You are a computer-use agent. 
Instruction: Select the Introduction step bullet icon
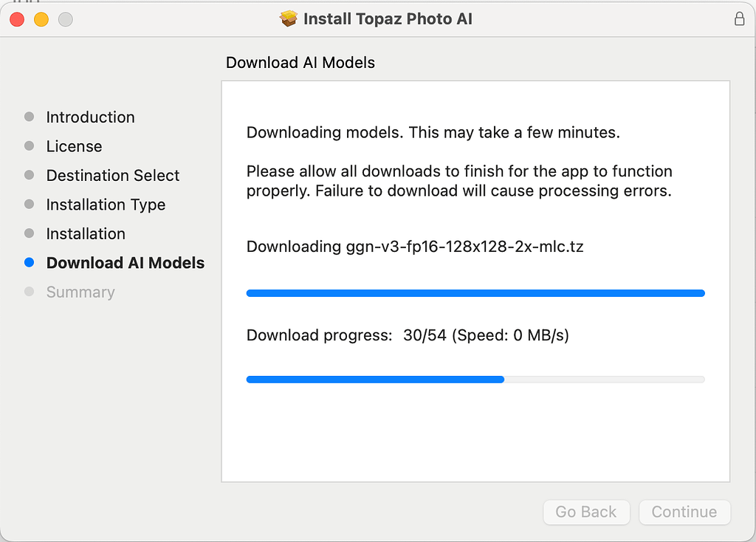tap(30, 117)
